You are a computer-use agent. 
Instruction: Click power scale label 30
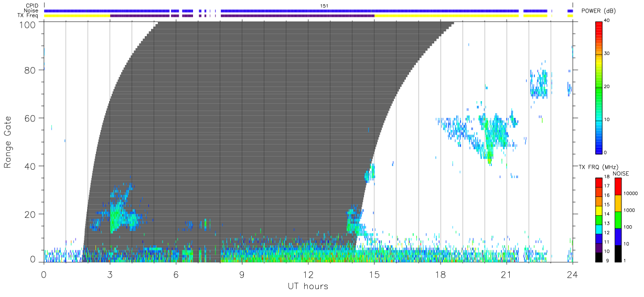[x=607, y=54]
